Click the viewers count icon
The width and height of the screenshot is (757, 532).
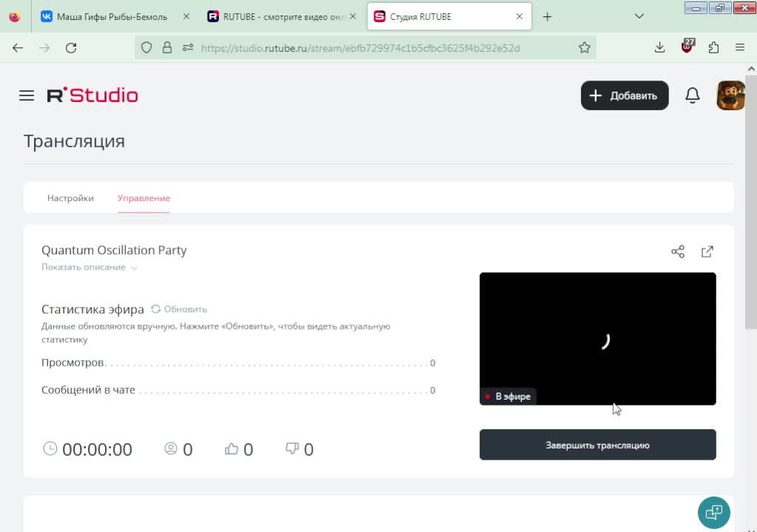[171, 449]
